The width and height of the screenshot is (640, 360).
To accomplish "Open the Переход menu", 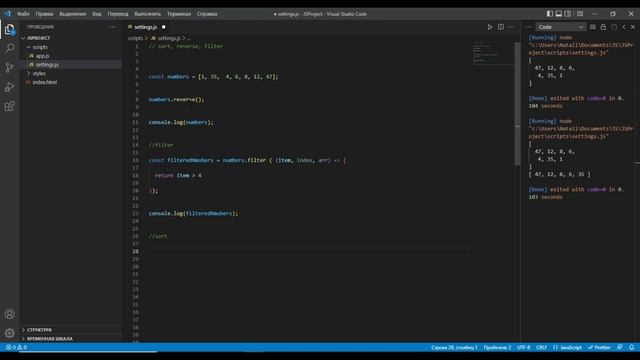I will pyautogui.click(x=118, y=14).
